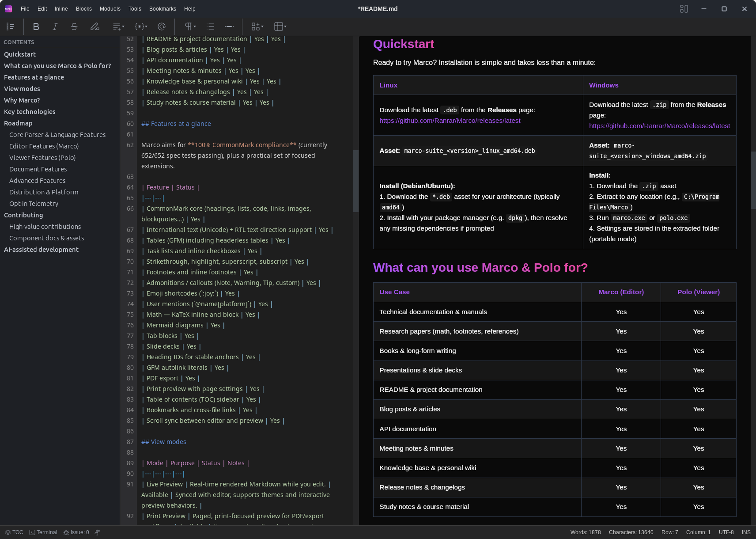
Task: Open the Bookmarks menu
Action: (163, 9)
